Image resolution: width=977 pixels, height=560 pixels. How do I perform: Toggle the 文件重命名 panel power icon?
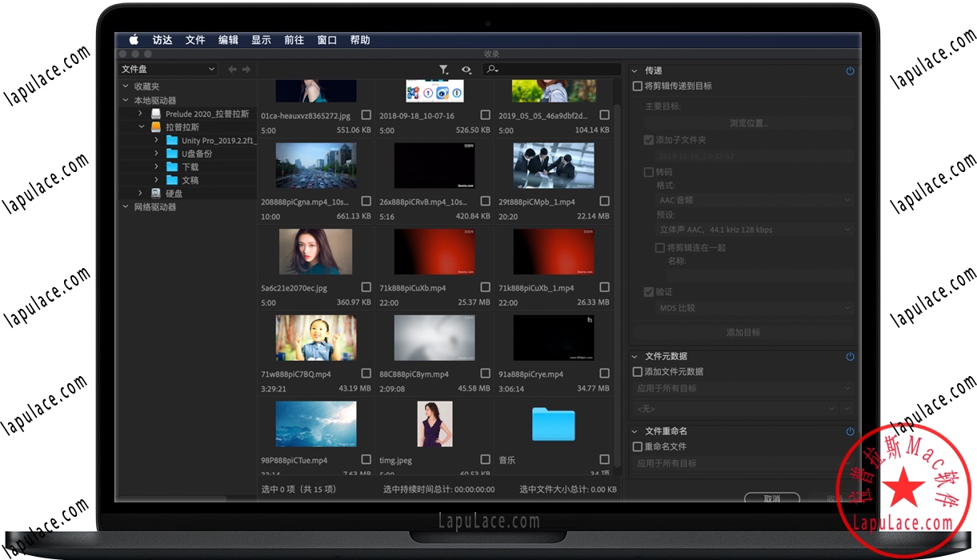851,430
